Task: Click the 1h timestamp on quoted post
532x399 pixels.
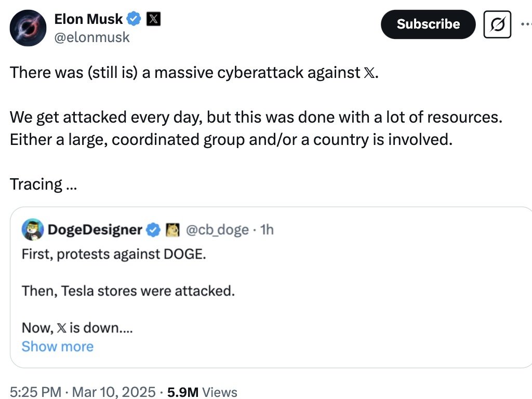Action: (x=266, y=230)
